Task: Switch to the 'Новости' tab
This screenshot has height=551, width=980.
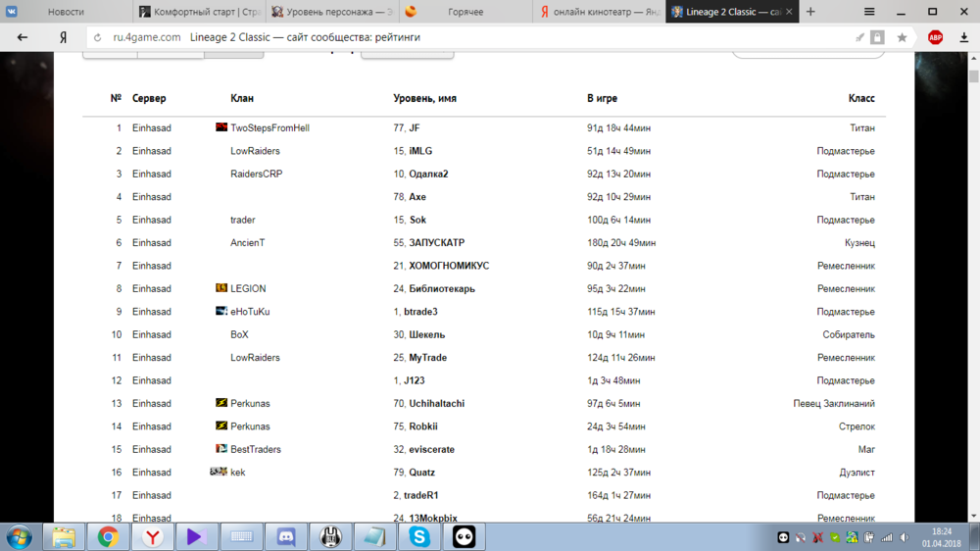Action: tap(66, 12)
